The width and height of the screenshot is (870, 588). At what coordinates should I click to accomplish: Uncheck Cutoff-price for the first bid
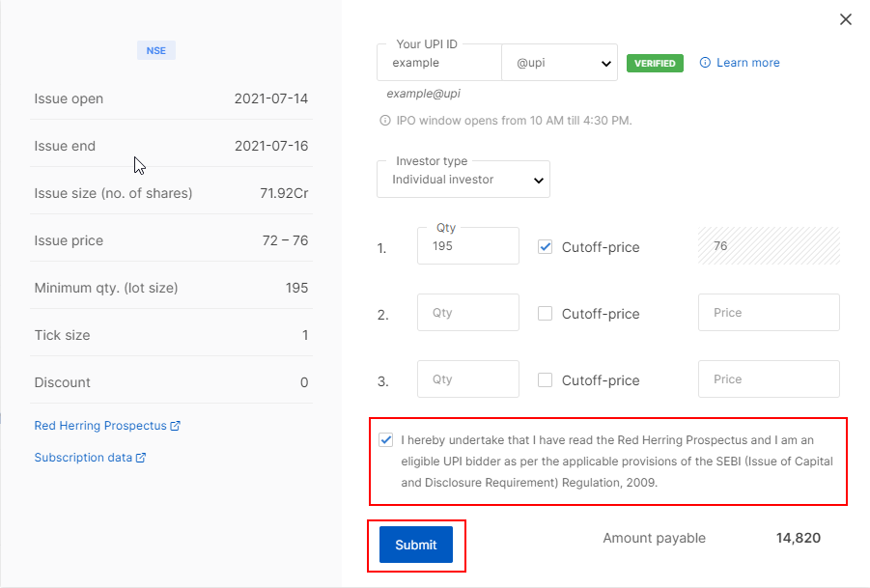(546, 247)
